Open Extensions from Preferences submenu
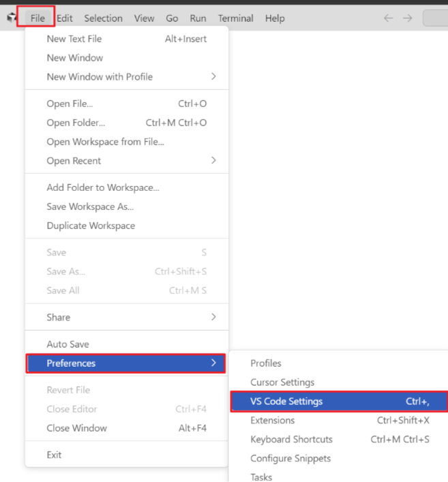 click(339, 421)
